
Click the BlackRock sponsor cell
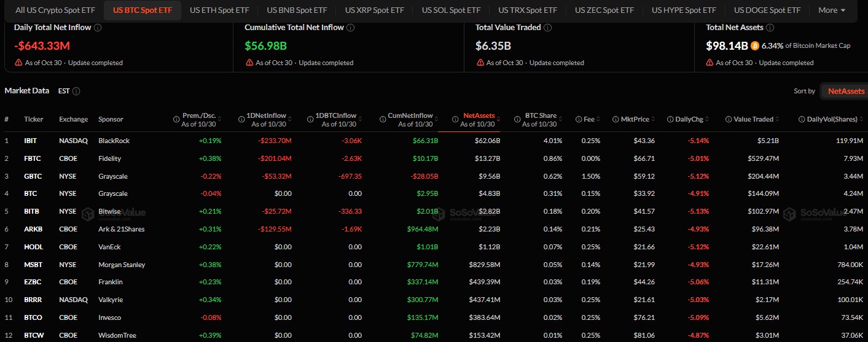(114, 141)
